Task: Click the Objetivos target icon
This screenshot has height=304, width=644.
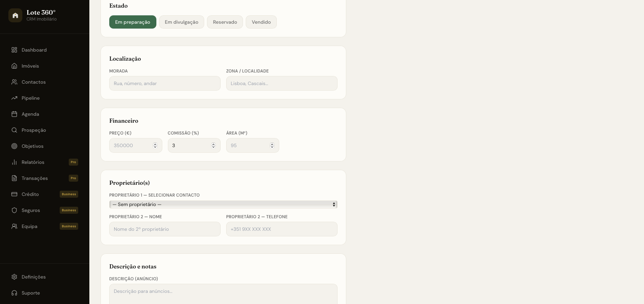Action: click(x=14, y=146)
